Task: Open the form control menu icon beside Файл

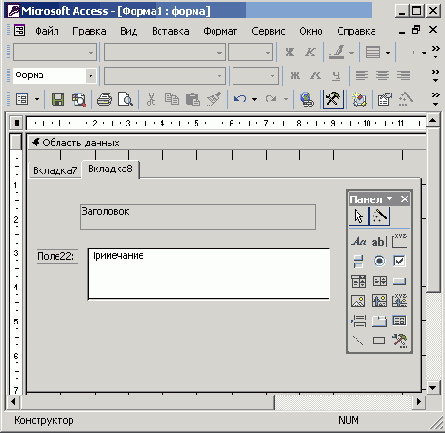Action: tap(19, 31)
